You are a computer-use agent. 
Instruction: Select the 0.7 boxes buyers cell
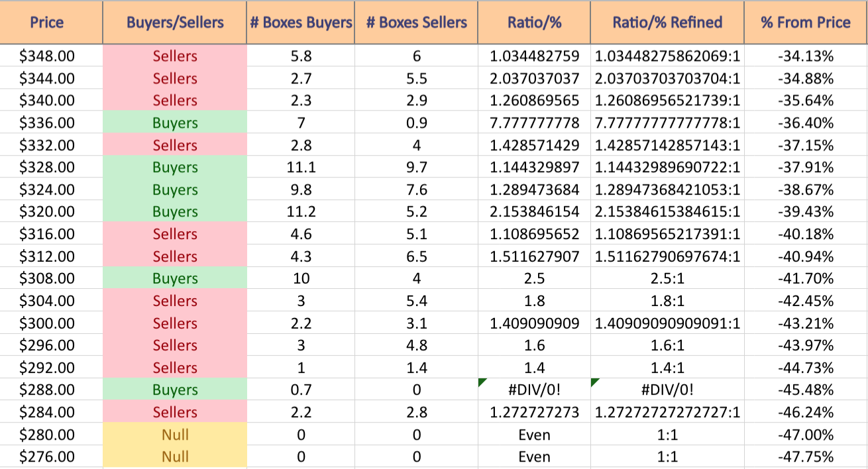tap(301, 390)
